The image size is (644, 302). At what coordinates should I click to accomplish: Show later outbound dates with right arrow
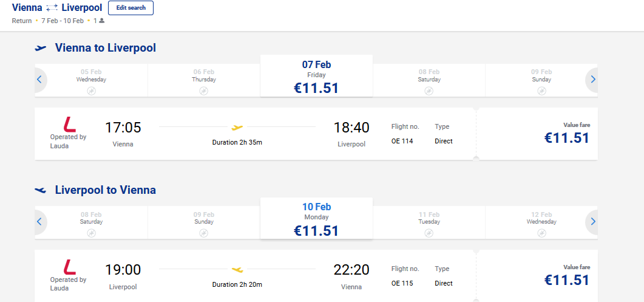592,80
